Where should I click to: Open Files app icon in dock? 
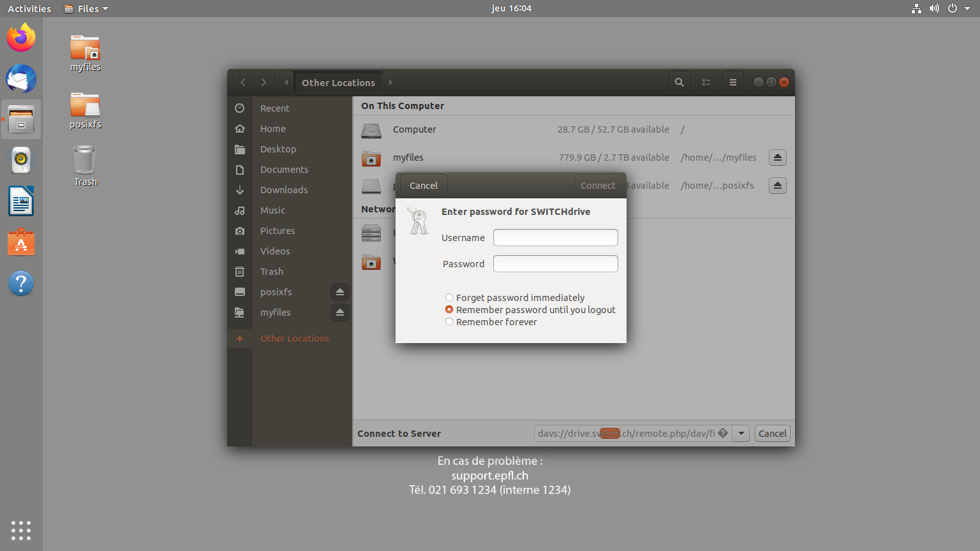click(x=21, y=119)
